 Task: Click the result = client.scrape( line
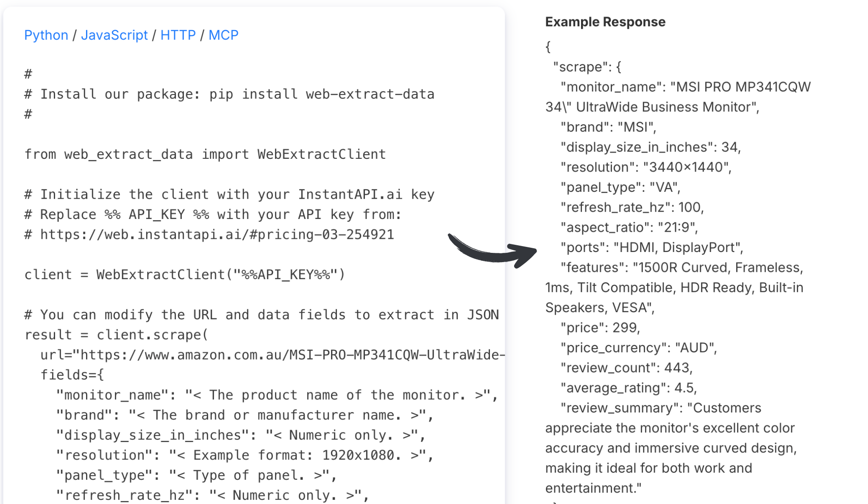(x=117, y=335)
